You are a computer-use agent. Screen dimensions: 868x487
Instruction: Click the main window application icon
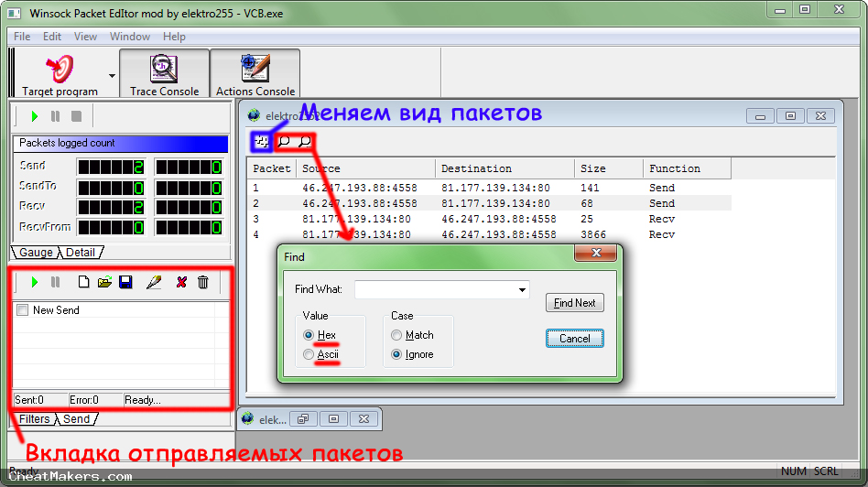[15, 13]
